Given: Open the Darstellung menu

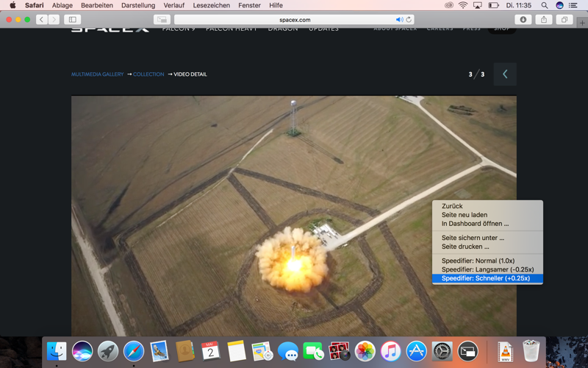Looking at the screenshot, I should point(138,5).
